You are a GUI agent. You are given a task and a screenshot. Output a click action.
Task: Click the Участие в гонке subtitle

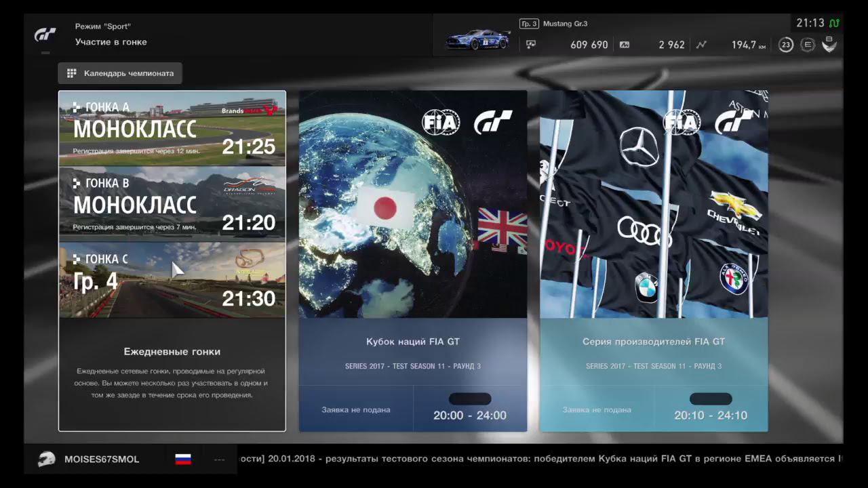click(x=111, y=42)
